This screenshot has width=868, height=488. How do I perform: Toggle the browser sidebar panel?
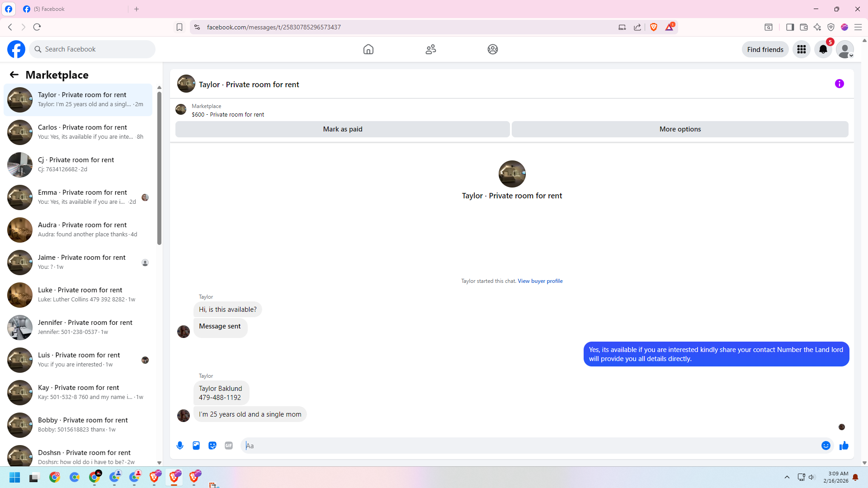pos(790,27)
